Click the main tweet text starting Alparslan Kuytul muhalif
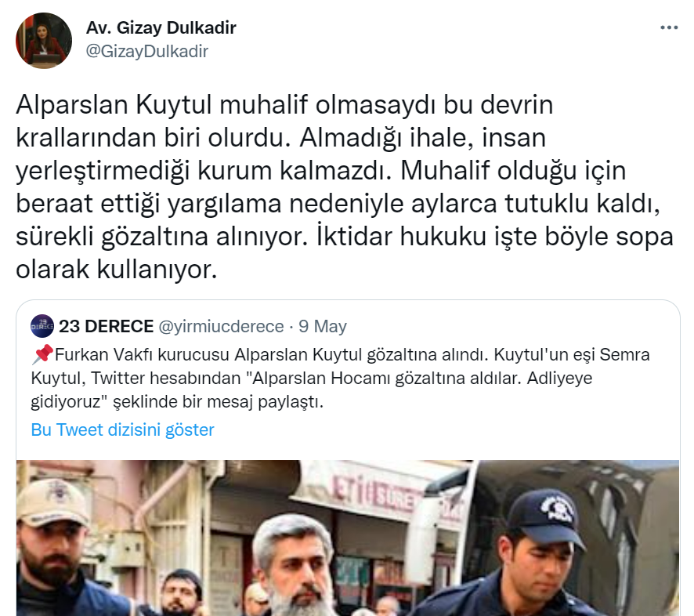Image resolution: width=694 pixels, height=616 pixels. 345,187
